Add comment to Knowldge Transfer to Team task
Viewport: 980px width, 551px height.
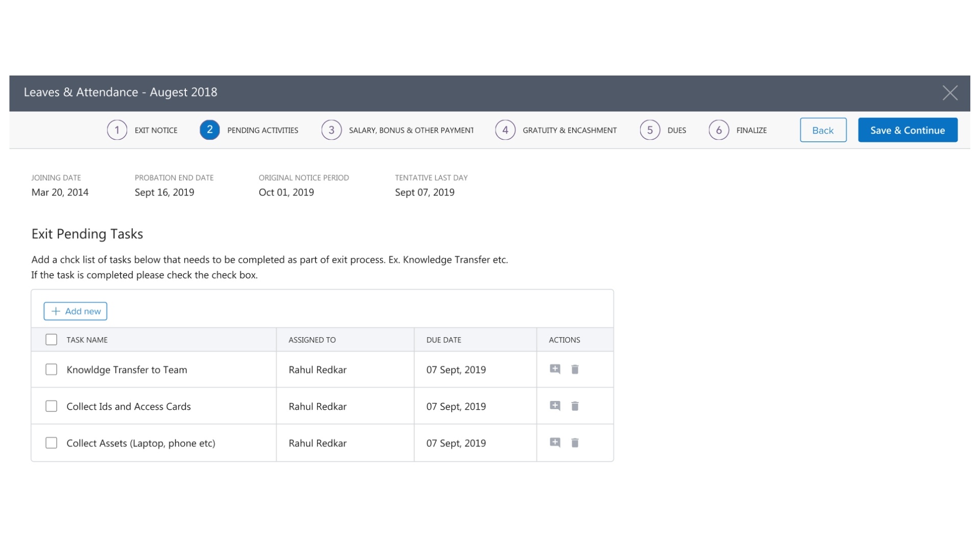click(x=555, y=369)
